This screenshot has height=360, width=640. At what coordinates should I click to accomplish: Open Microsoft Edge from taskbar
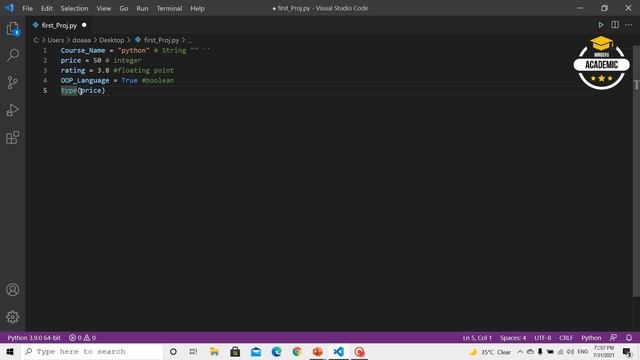tap(277, 351)
